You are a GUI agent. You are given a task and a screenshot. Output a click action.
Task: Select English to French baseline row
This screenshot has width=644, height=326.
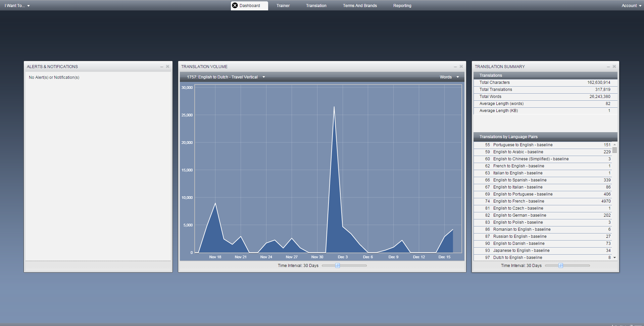click(543, 201)
